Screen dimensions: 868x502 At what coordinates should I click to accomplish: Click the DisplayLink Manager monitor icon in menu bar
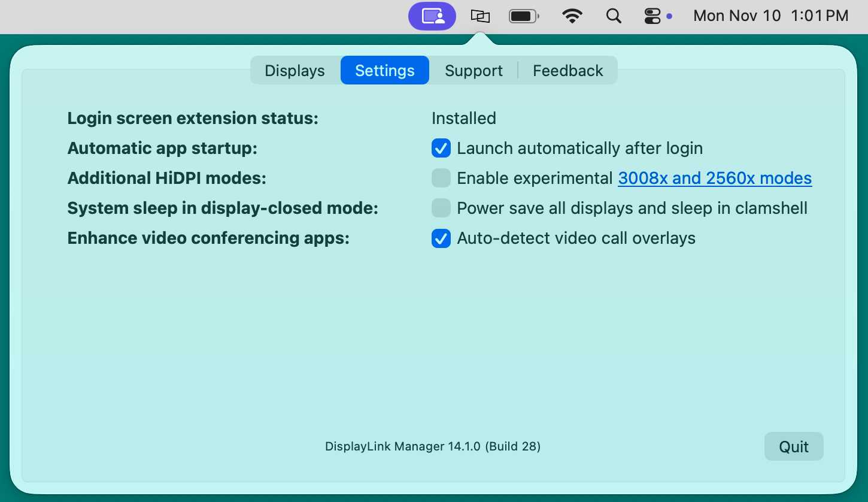(479, 16)
